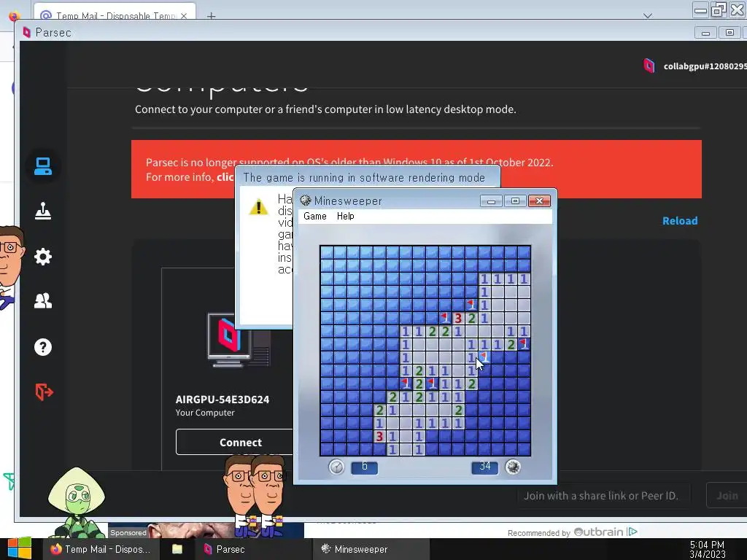
Task: Click the Minesweeper timer display
Action: coord(365,467)
